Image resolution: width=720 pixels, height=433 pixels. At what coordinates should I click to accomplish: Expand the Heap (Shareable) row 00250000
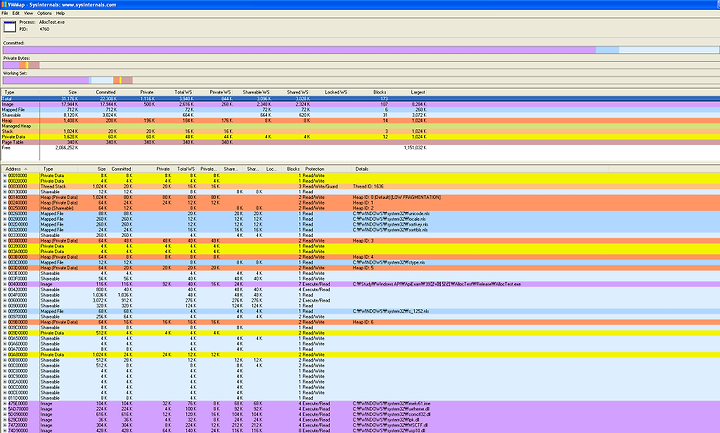click(5, 208)
